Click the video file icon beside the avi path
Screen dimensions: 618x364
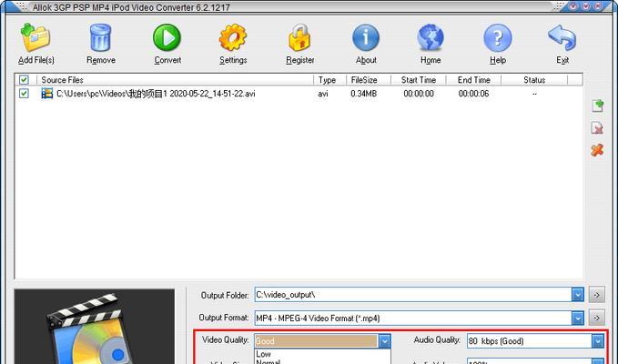coord(47,94)
